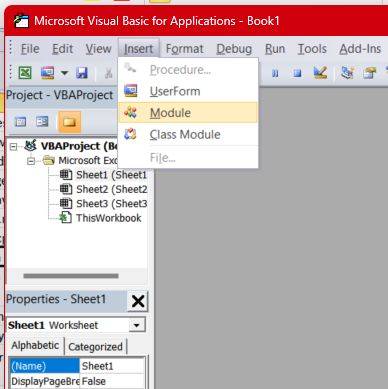Click the VBA application icon in title bar

tap(21, 21)
